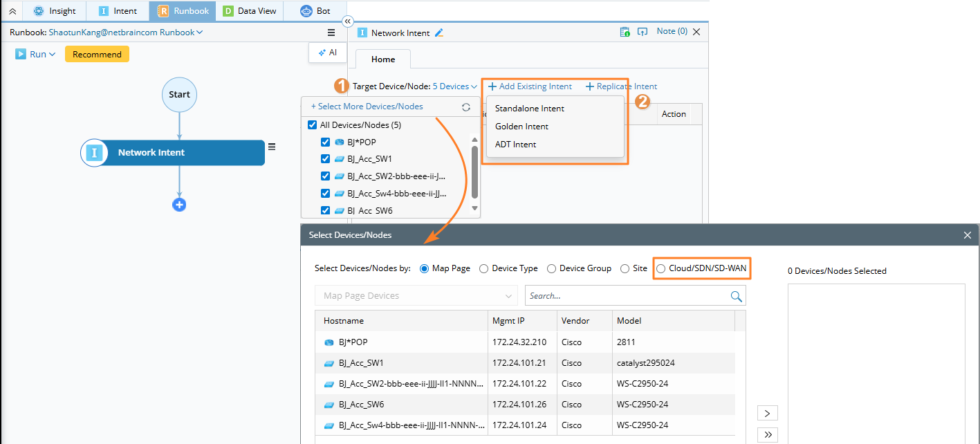Uncheck the All Devices/Nodes checkbox
980x444 pixels.
click(312, 125)
